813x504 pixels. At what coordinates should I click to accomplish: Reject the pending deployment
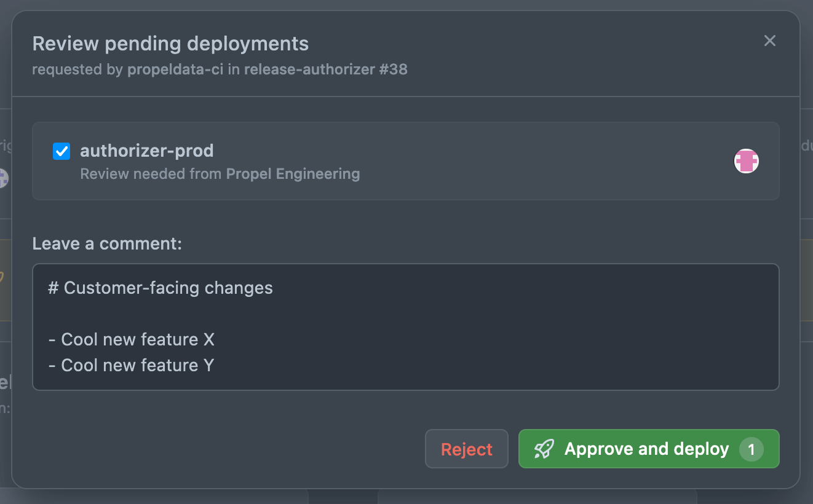[466, 449]
